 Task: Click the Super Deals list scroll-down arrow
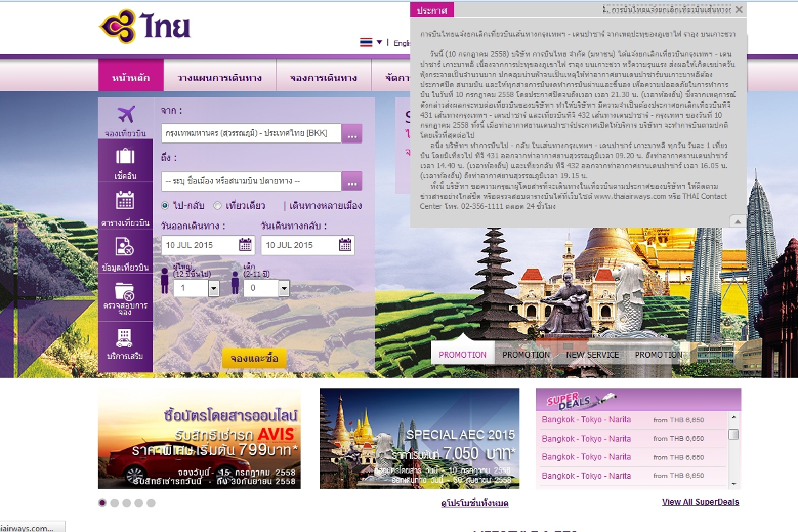(733, 483)
